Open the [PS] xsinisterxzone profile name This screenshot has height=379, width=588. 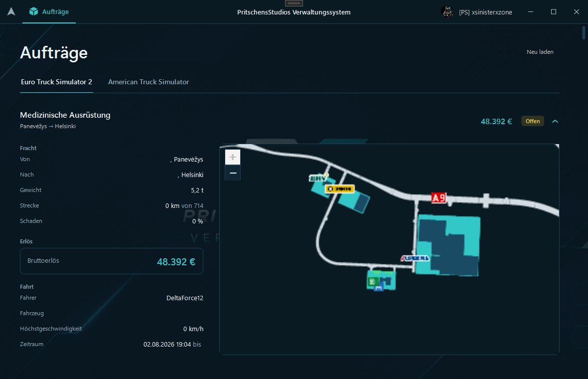(x=485, y=12)
